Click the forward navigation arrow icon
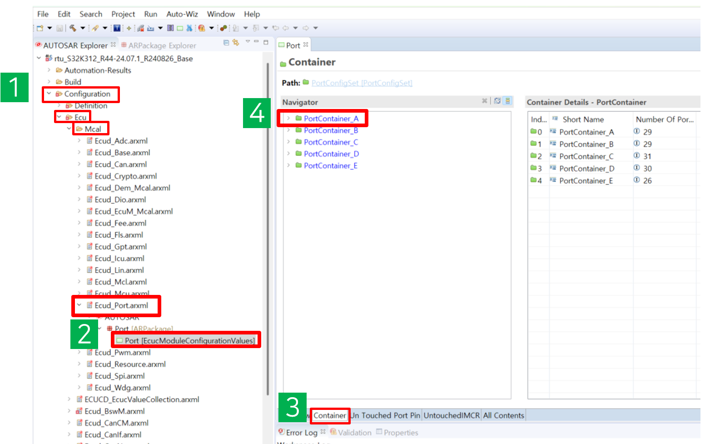Viewport: 705px width, 447px height. pos(306,28)
